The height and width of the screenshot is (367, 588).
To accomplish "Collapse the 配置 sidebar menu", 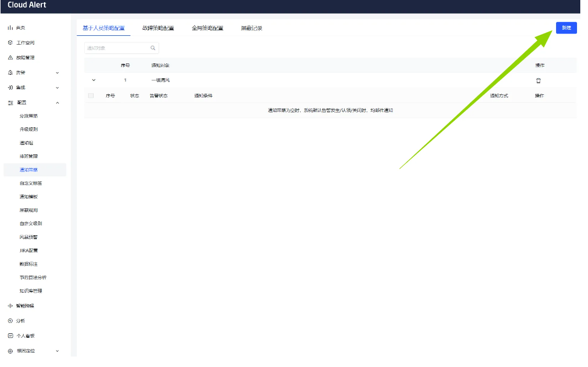I will coord(57,102).
